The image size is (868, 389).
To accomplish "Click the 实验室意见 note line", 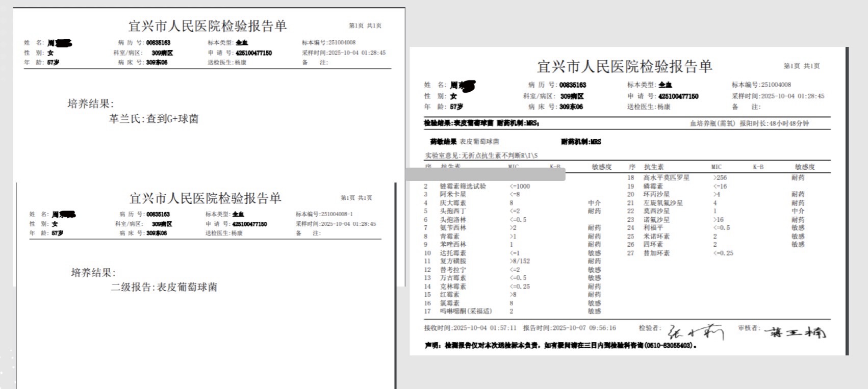I will coord(481,155).
